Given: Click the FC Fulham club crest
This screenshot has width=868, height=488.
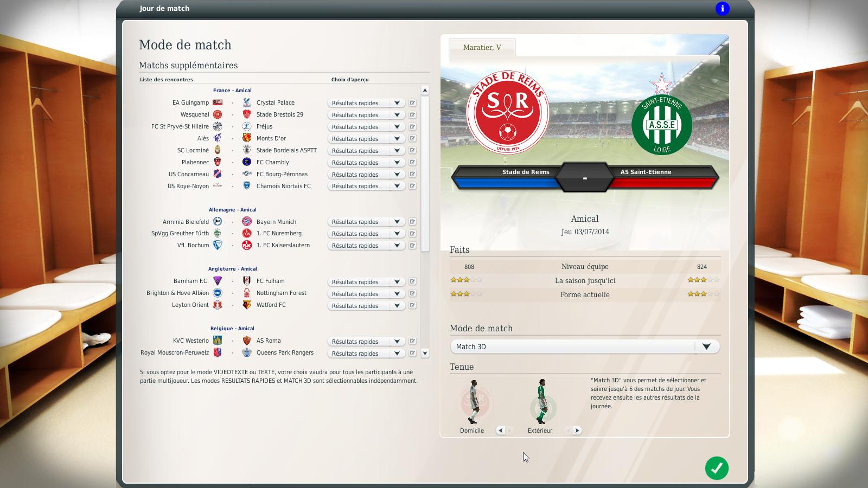Looking at the screenshot, I should point(247,281).
